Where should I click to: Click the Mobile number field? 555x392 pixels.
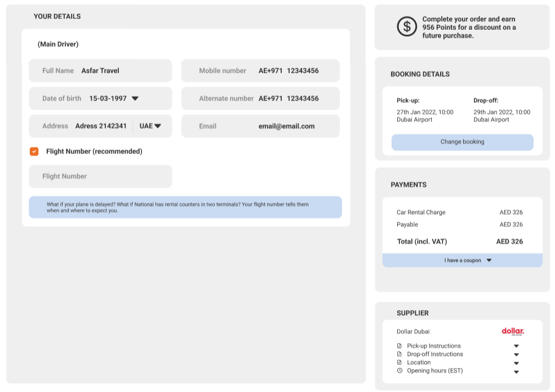click(x=260, y=71)
